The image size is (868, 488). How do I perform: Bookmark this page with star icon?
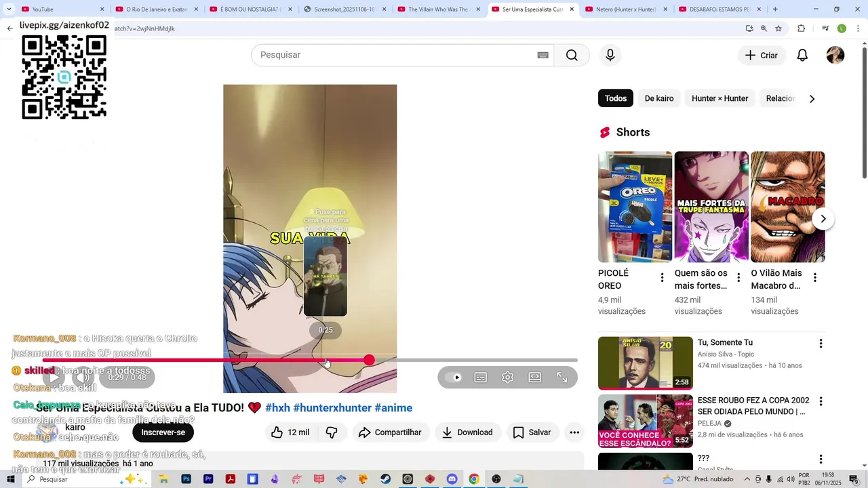coord(778,28)
